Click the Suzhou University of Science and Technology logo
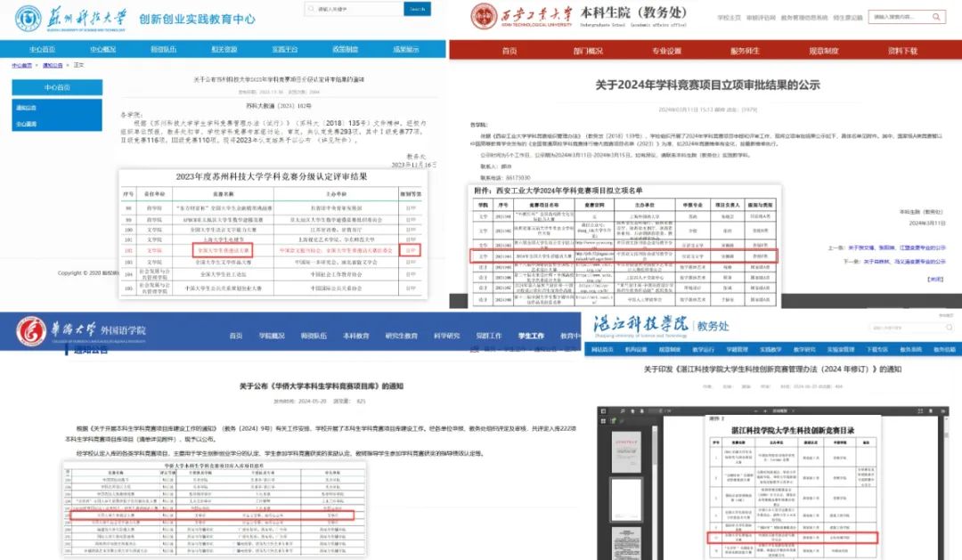Viewport: 962px width, 560px height. 70,19
